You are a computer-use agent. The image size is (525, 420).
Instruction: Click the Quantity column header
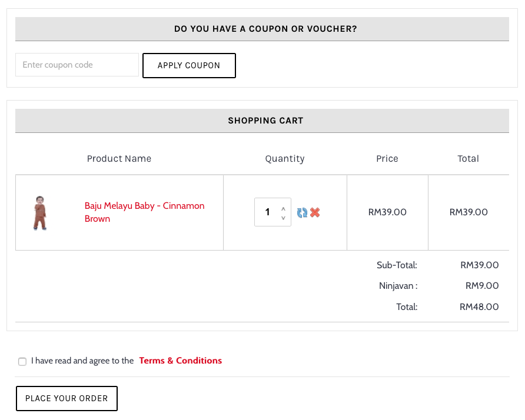click(285, 159)
